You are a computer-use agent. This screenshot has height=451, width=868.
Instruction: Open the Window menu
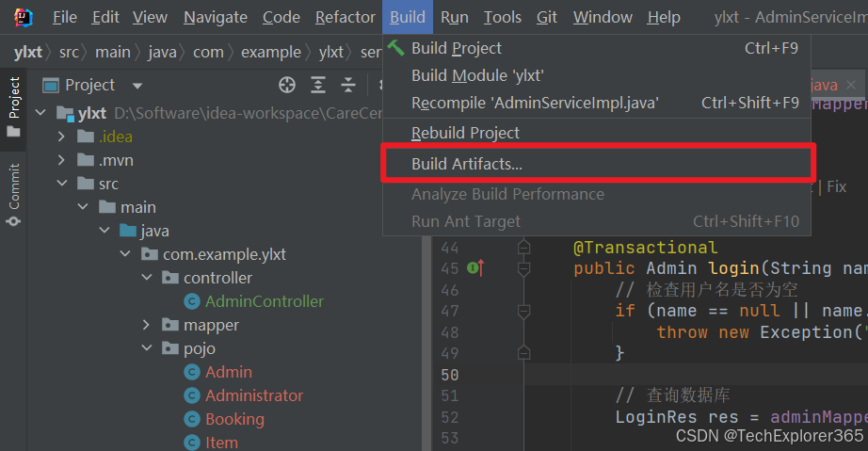tap(603, 18)
